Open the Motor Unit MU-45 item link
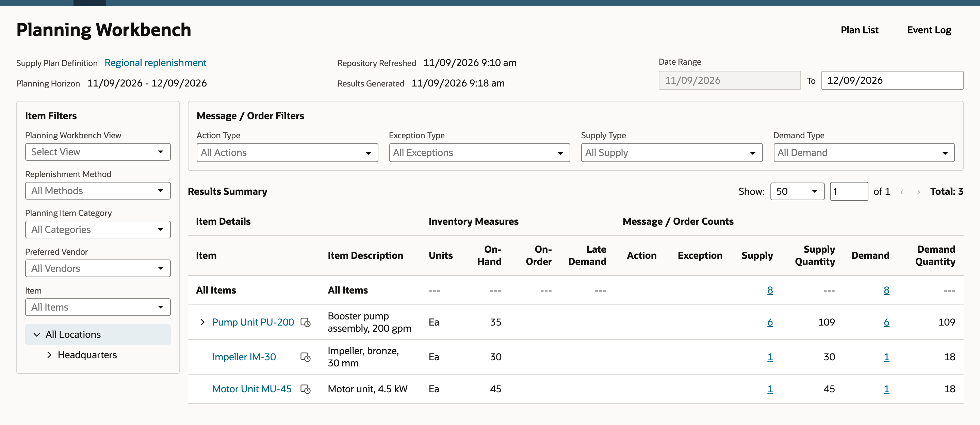Viewport: 980px width, 425px height. click(x=252, y=389)
